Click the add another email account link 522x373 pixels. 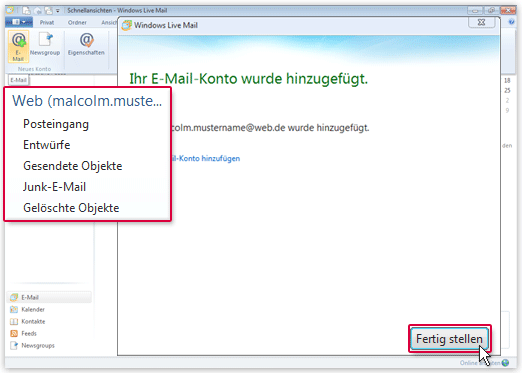[x=206, y=158]
